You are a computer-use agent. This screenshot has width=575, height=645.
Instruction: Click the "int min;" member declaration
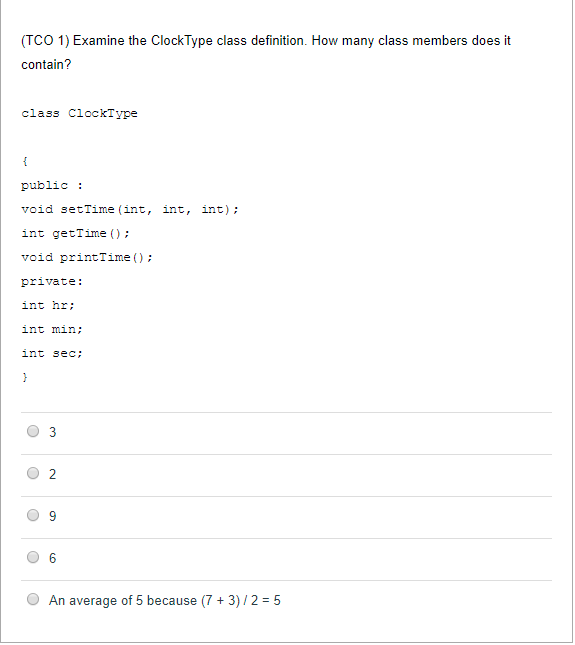pyautogui.click(x=52, y=329)
